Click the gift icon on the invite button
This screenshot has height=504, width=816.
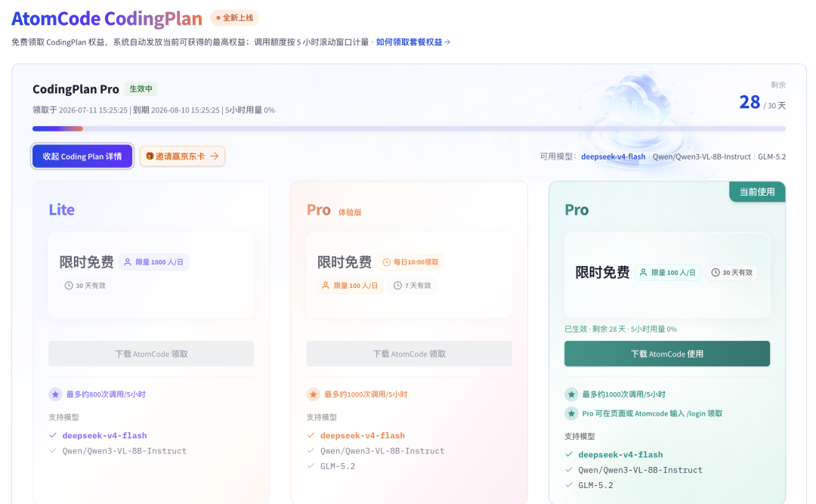coord(150,156)
